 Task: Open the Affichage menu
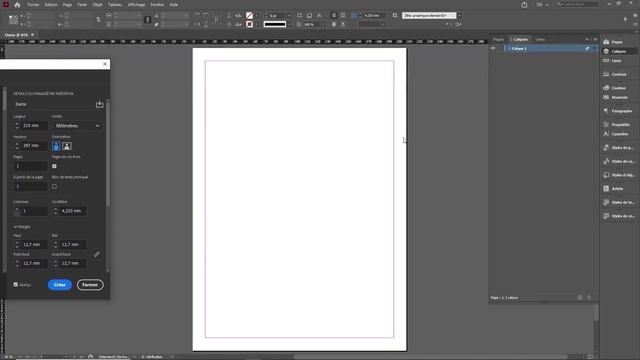[136, 4]
